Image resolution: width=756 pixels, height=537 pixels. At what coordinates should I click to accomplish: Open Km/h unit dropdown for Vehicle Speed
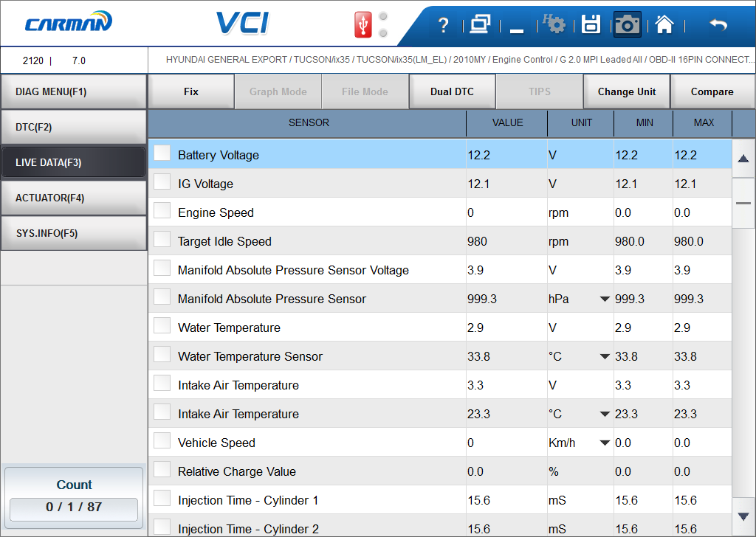click(605, 443)
